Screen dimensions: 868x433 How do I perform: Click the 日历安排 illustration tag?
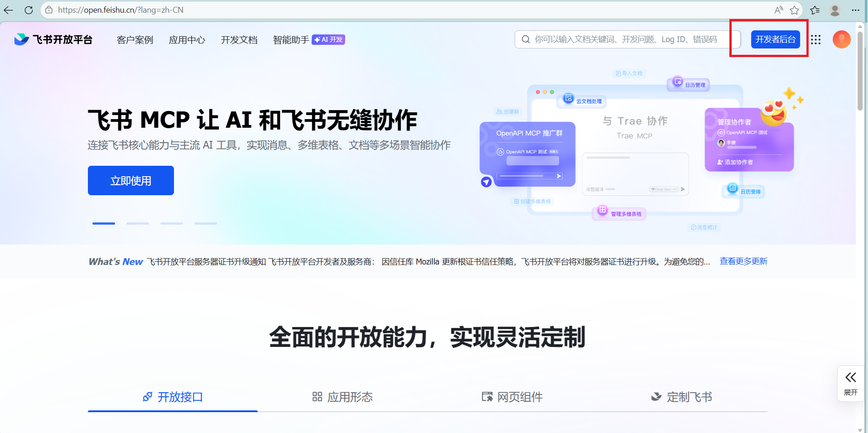[x=743, y=192]
